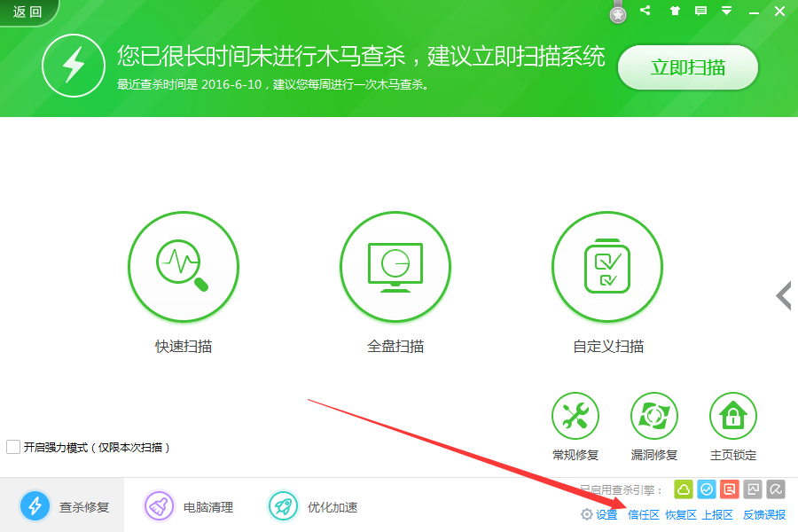Click the 返回 back button
The width and height of the screenshot is (798, 532).
coord(28,12)
